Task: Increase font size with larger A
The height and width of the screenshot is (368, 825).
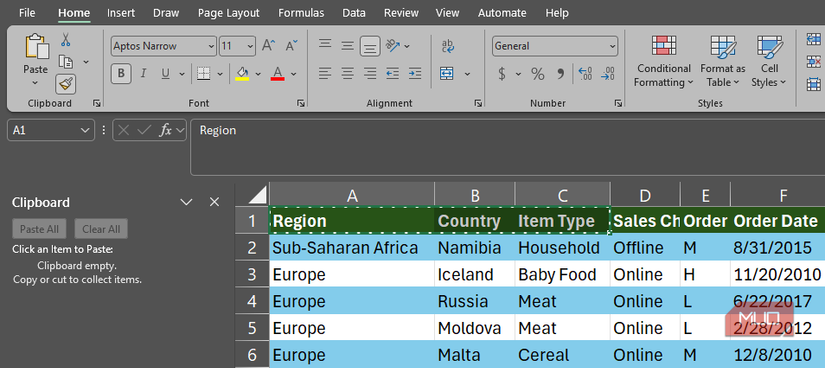Action: point(268,46)
